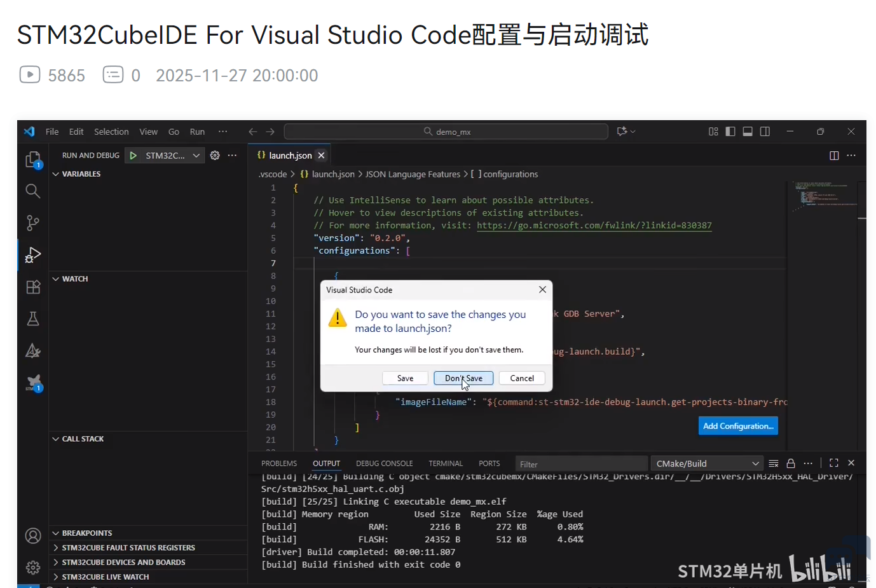Open the STM32Cube activity view
The height and width of the screenshot is (588, 876).
tap(33, 383)
